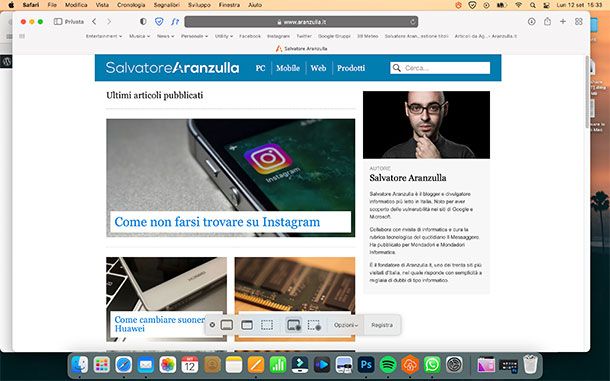The image size is (610, 381).
Task: Open the Prodotti section of the site
Action: click(x=351, y=68)
